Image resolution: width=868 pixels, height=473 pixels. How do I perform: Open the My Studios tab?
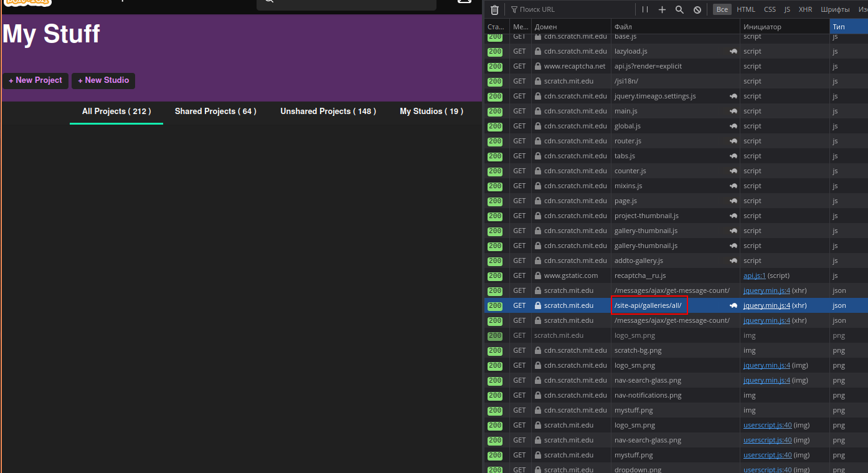[x=432, y=112]
